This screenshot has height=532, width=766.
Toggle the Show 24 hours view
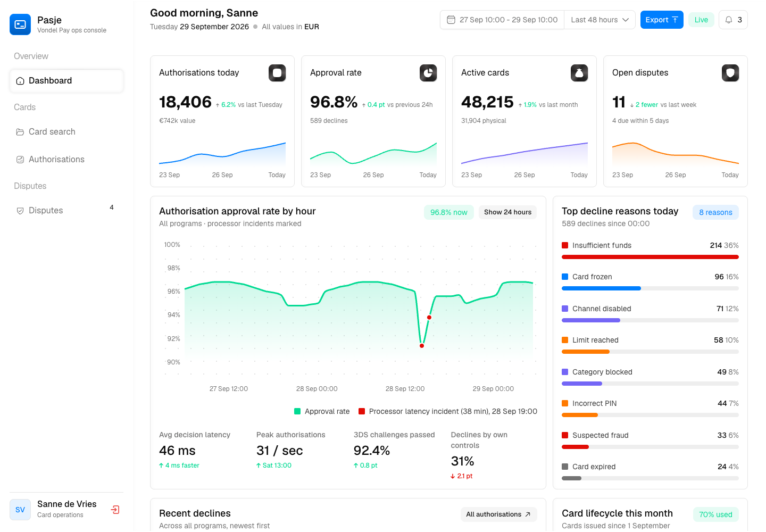[x=507, y=212]
